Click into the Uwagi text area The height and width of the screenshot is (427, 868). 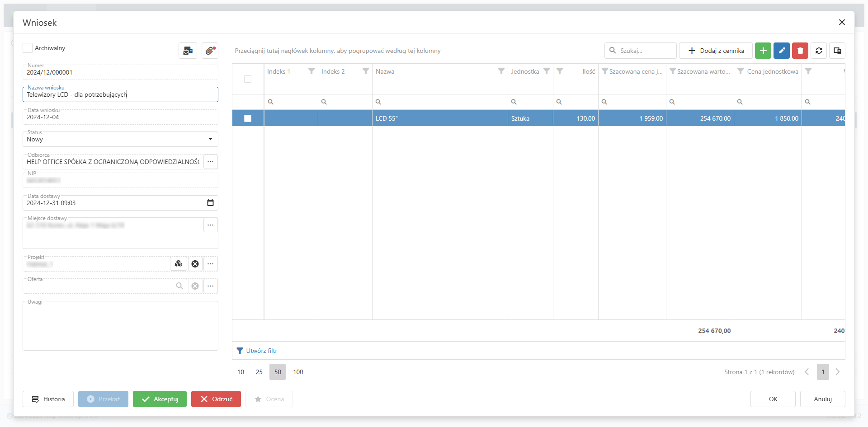(120, 328)
